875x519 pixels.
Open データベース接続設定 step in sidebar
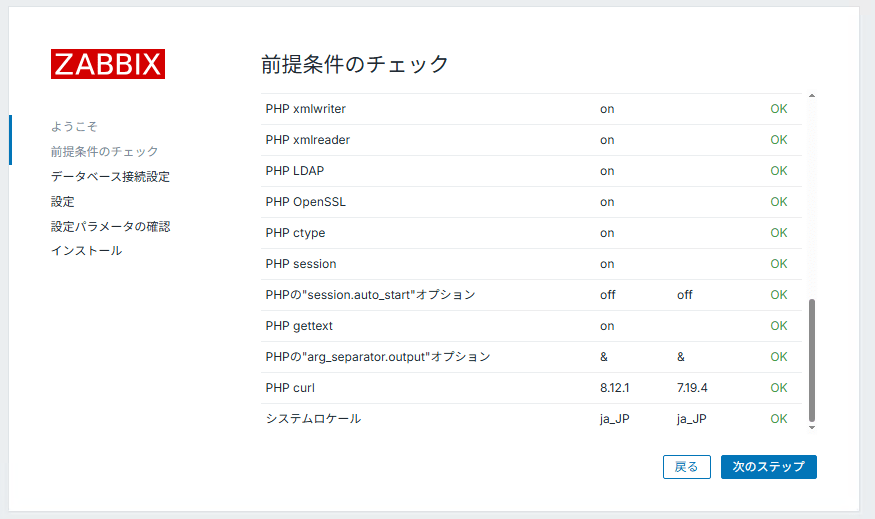(x=110, y=177)
